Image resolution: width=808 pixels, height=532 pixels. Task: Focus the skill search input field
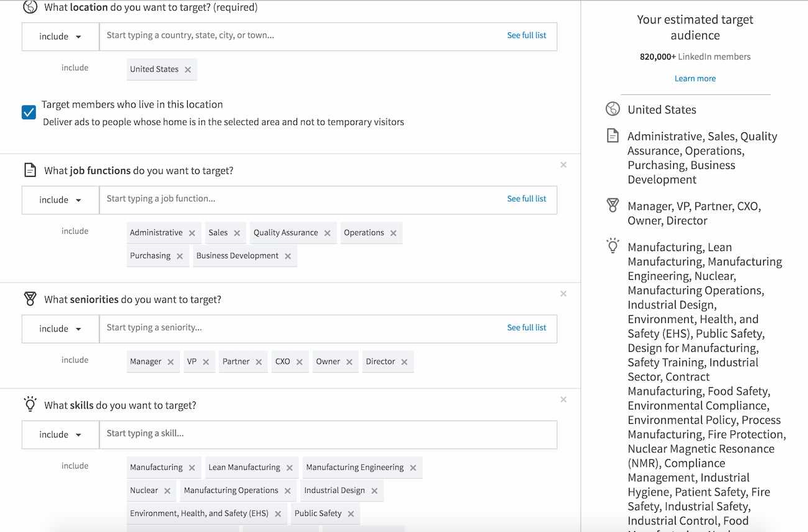tap(328, 434)
